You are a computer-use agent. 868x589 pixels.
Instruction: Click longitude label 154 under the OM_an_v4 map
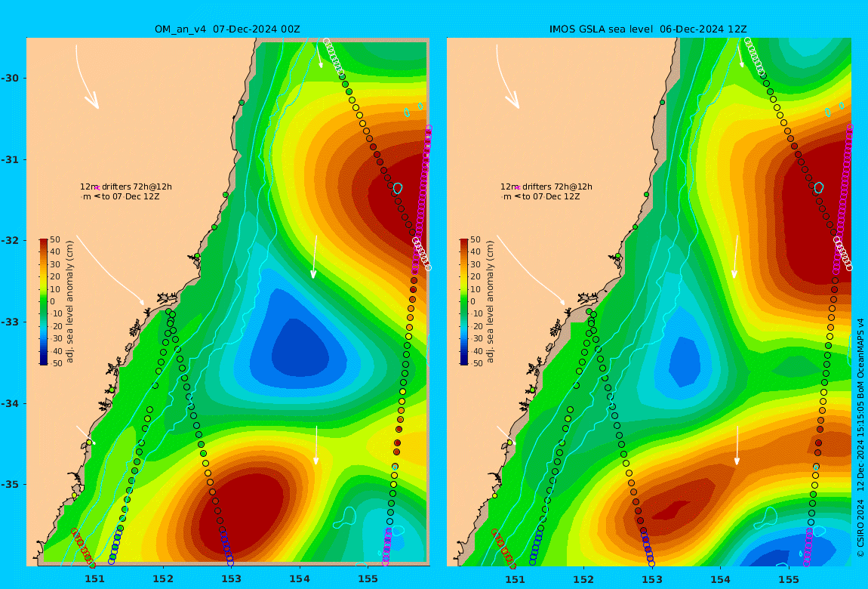300,580
